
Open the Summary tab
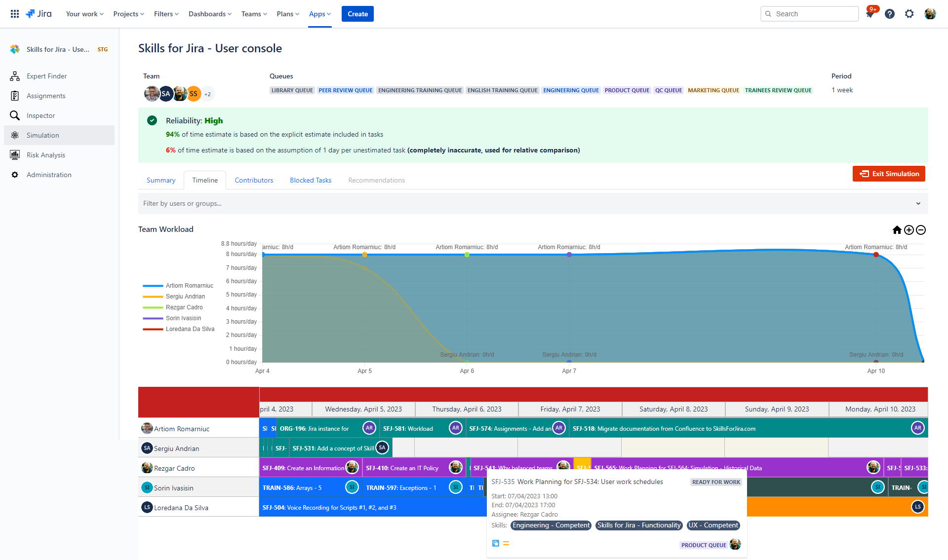[160, 180]
